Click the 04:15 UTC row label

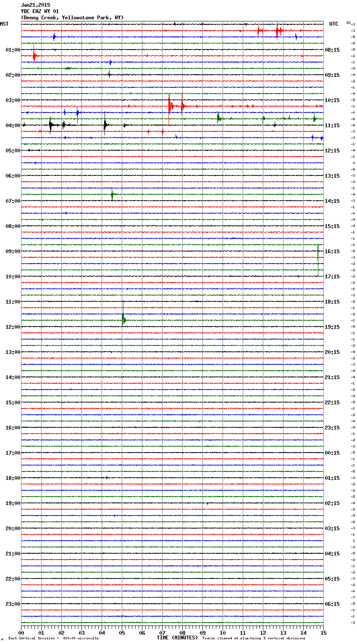click(332, 554)
